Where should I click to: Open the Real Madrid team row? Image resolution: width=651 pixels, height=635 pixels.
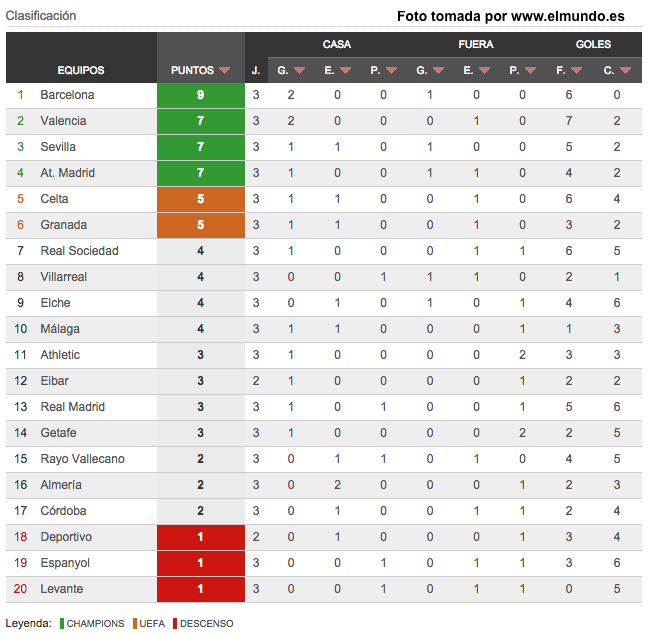point(324,407)
